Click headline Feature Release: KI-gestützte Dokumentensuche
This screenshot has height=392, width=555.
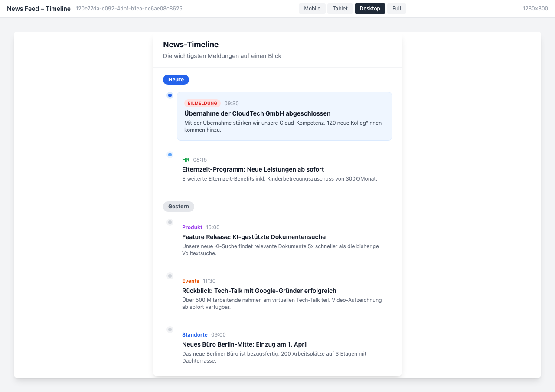click(x=254, y=237)
